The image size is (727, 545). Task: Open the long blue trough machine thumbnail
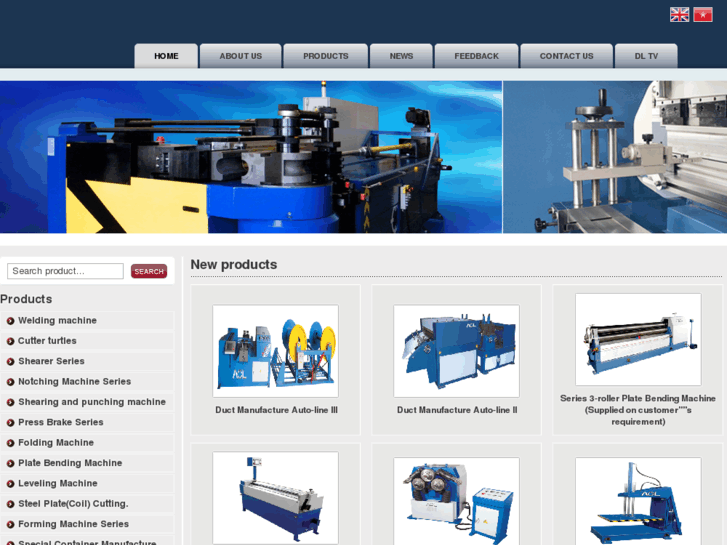point(275,498)
